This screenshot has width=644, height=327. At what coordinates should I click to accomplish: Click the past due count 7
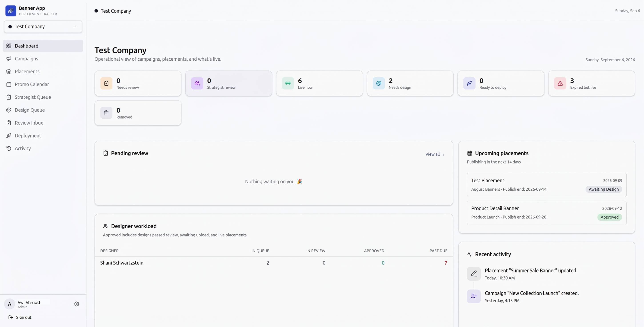(446, 263)
